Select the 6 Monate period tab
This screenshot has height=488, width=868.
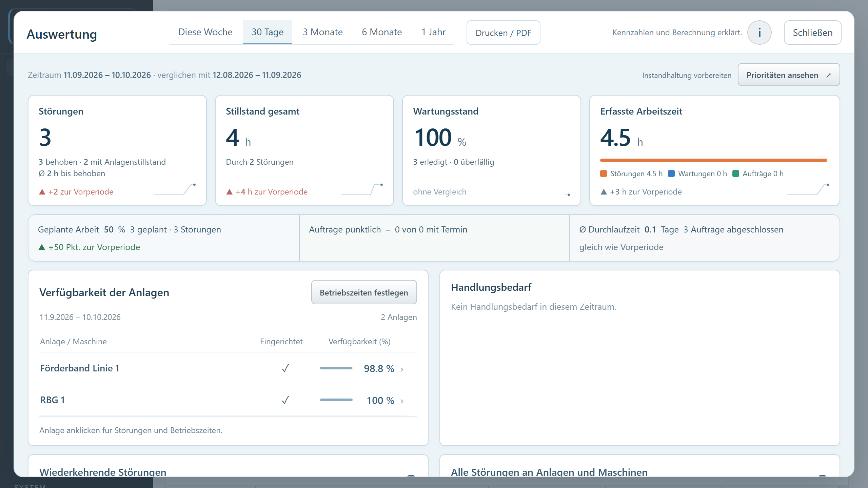[x=382, y=32]
